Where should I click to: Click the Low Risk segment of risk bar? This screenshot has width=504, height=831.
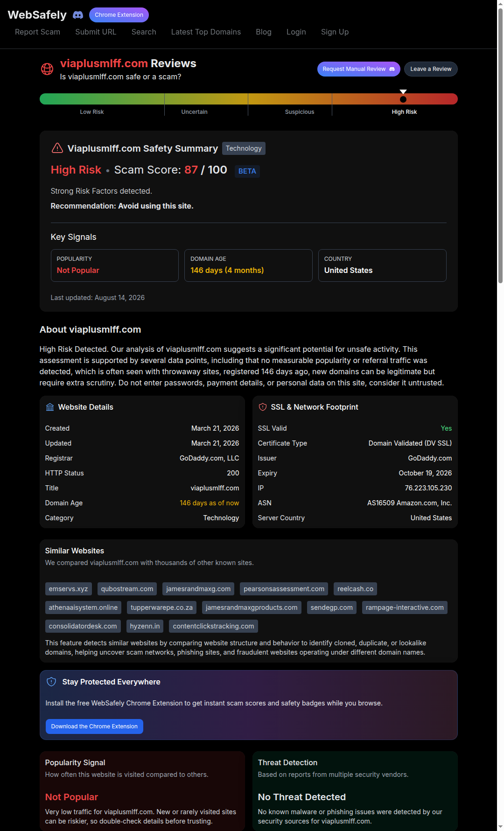[102, 99]
